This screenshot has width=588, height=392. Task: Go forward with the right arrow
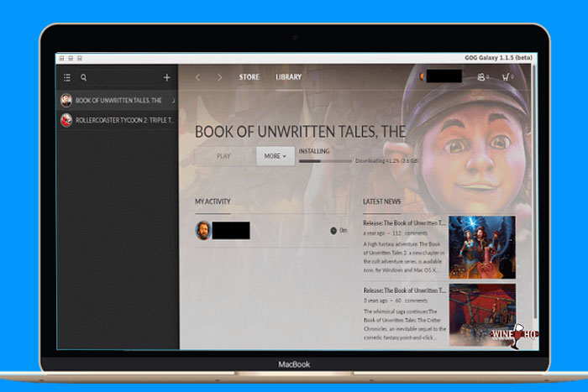(220, 77)
